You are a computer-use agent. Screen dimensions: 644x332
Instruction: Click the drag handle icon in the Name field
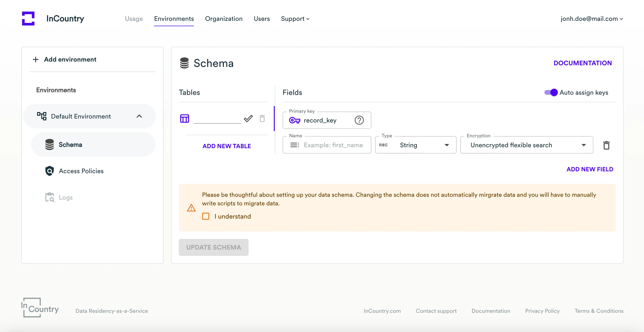pos(294,145)
